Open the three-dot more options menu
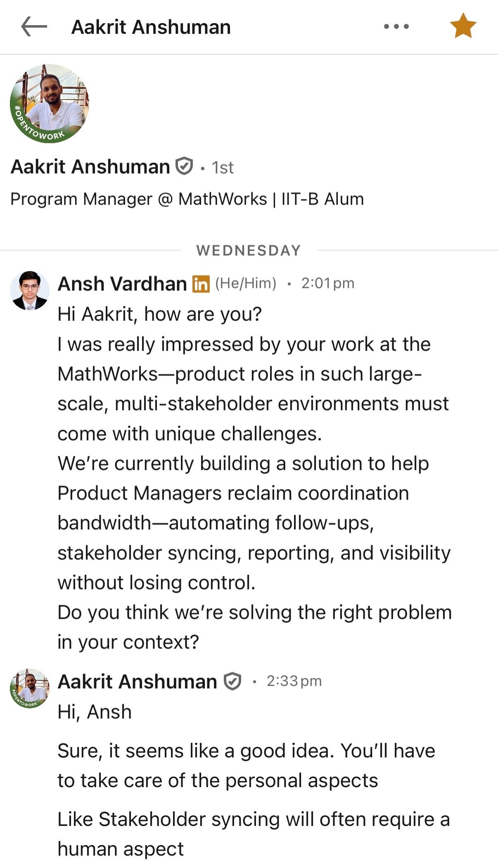This screenshot has width=498, height=868. click(x=396, y=27)
